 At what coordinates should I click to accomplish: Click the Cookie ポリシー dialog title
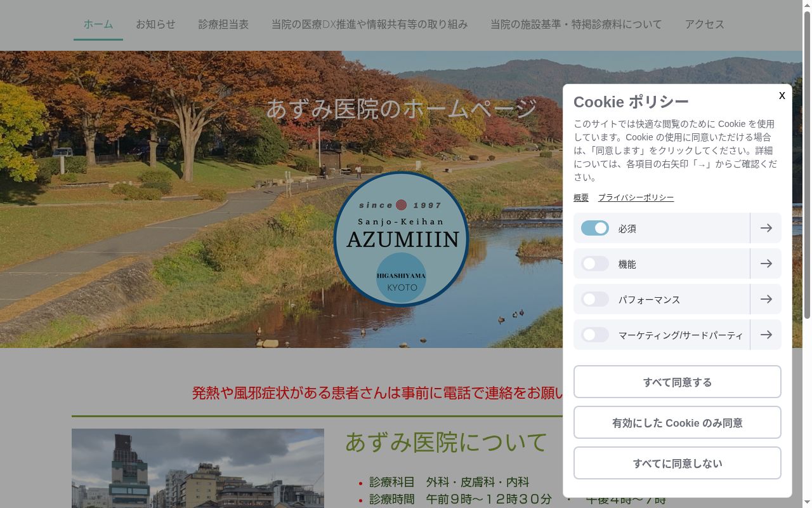tap(631, 102)
